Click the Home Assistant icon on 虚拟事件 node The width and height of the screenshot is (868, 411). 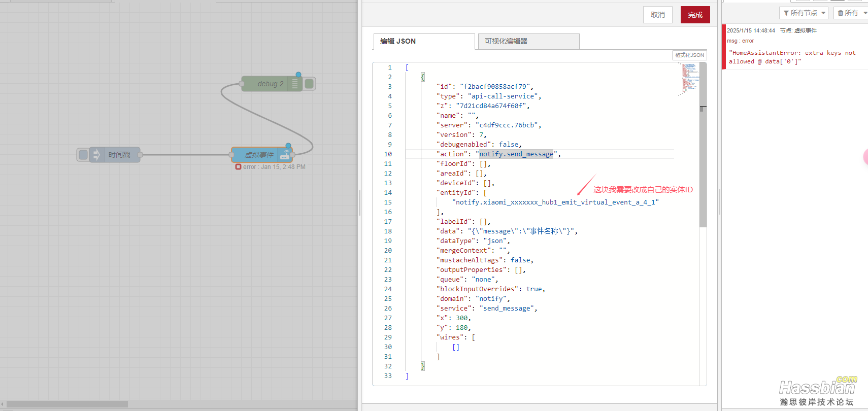click(285, 155)
